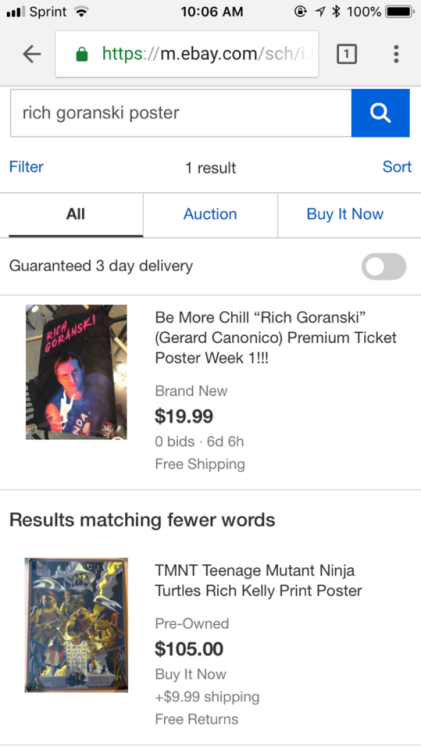Viewport: 421px width, 750px height.
Task: Switch to the Buy It Now tab
Action: (345, 214)
